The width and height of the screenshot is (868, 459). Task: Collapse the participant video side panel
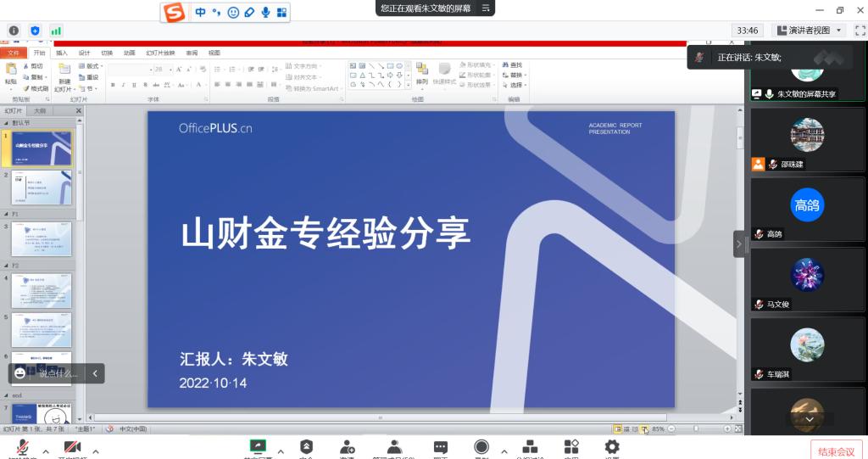[x=738, y=244]
